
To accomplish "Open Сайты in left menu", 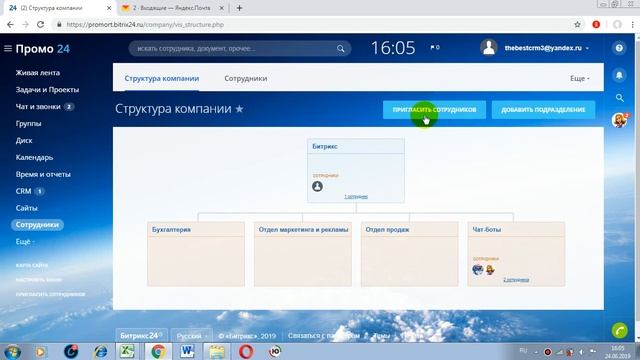I will pyautogui.click(x=27, y=208).
